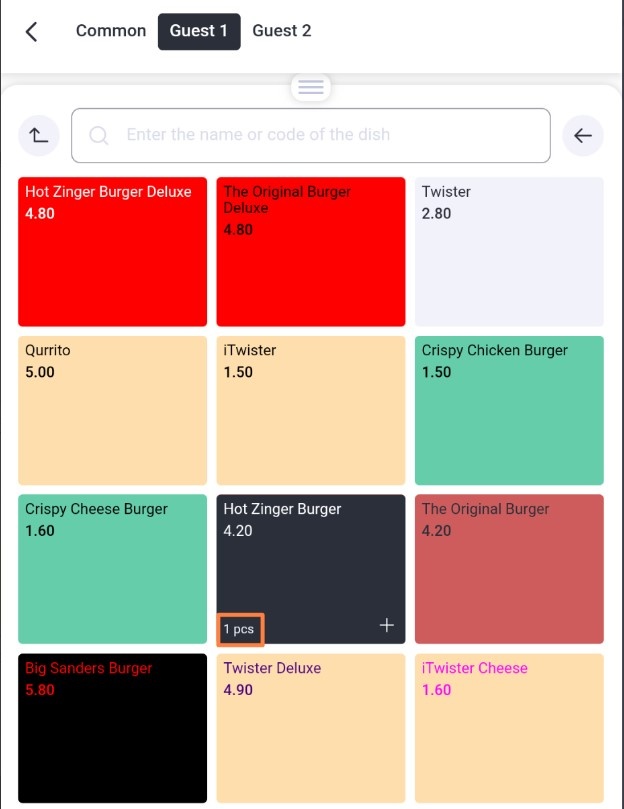Pick the Crispy Chicken Burger tile

[x=509, y=410]
